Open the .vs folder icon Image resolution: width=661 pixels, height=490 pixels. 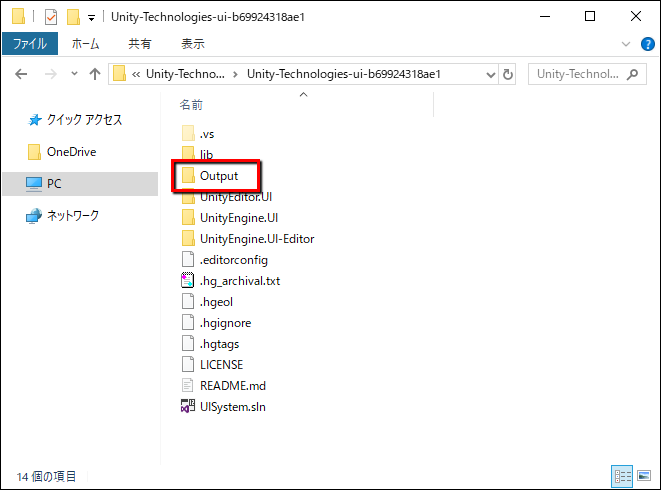coord(188,133)
